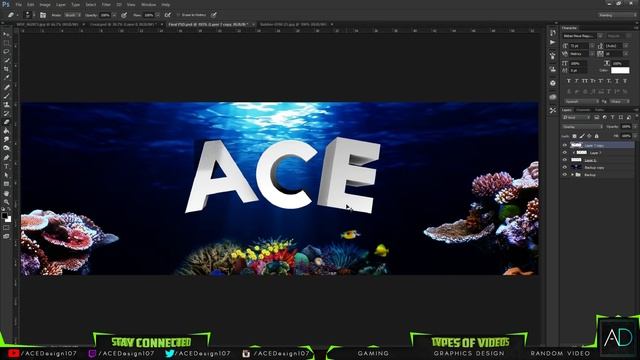This screenshot has height=360, width=640.
Task: Toggle pressure for opacity icon
Action: pos(124,15)
